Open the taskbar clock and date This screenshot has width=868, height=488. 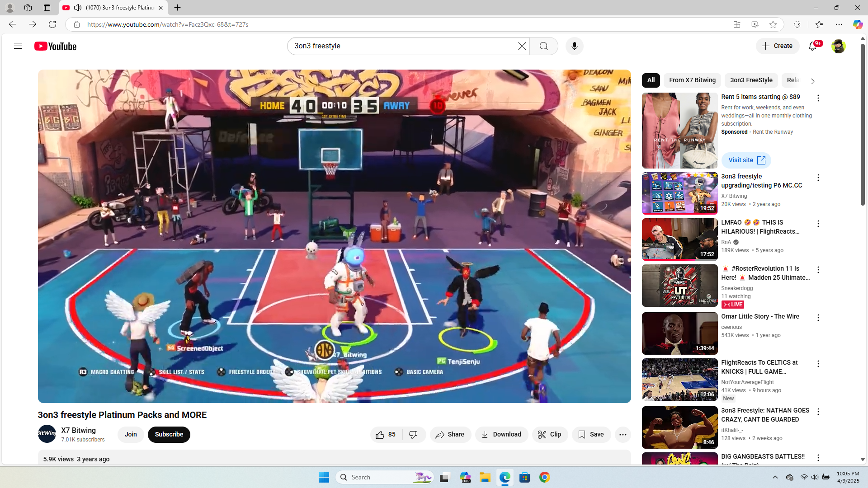click(848, 477)
